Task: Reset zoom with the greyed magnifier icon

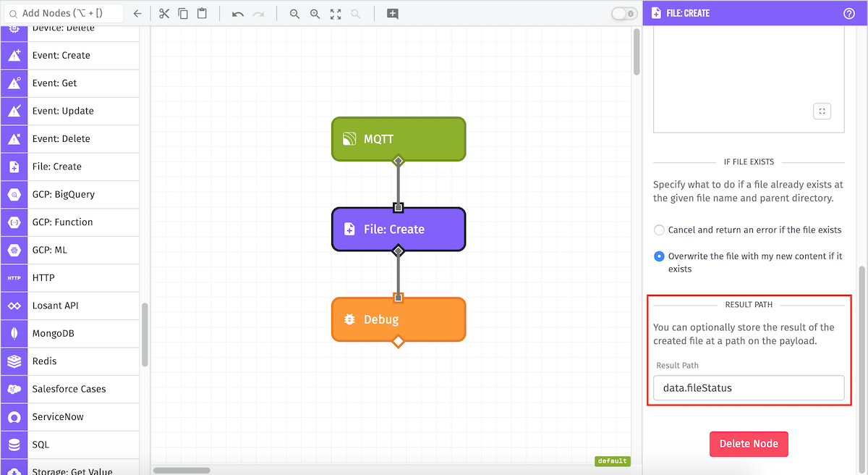Action: (x=355, y=14)
